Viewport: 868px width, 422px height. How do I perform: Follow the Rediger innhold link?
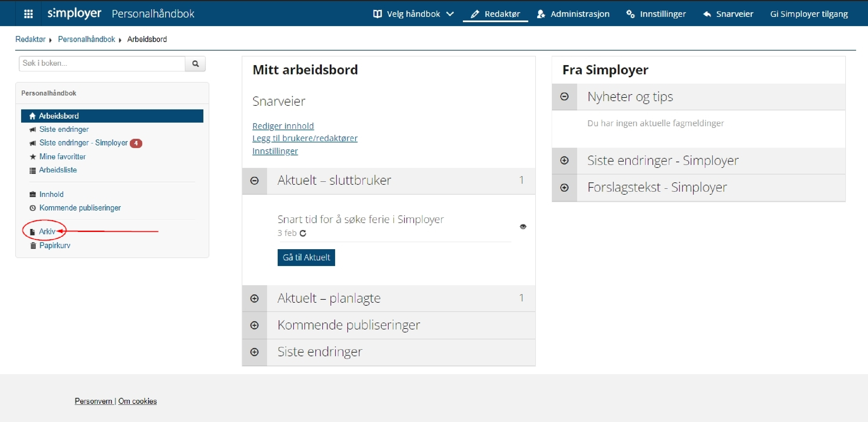283,126
